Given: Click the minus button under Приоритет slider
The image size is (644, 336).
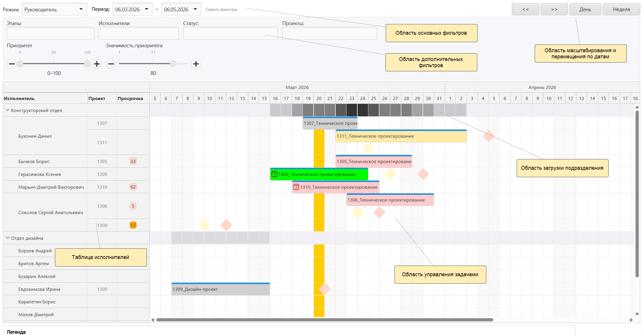Looking at the screenshot, I should pos(12,64).
